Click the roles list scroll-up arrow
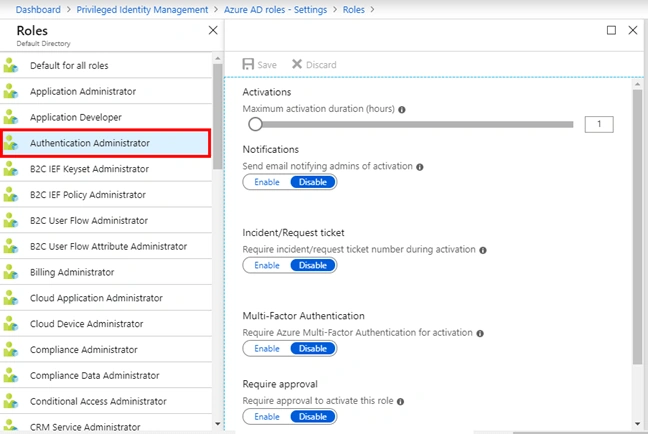Screen dimensions: 648x434 tap(217, 59)
